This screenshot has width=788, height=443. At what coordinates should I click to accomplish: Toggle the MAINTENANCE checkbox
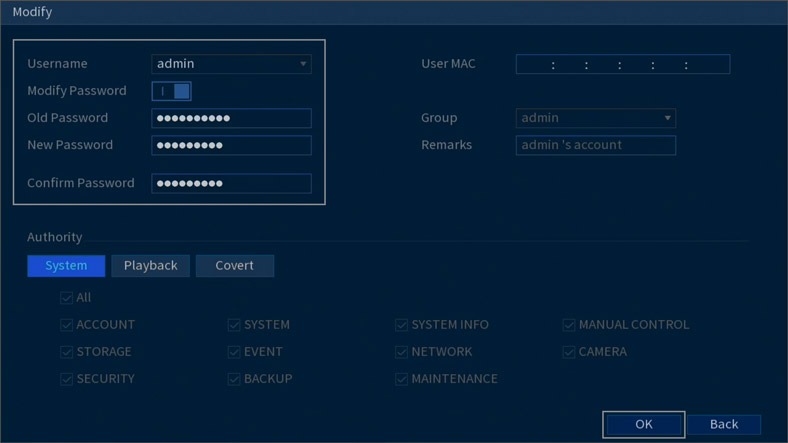pyautogui.click(x=402, y=379)
